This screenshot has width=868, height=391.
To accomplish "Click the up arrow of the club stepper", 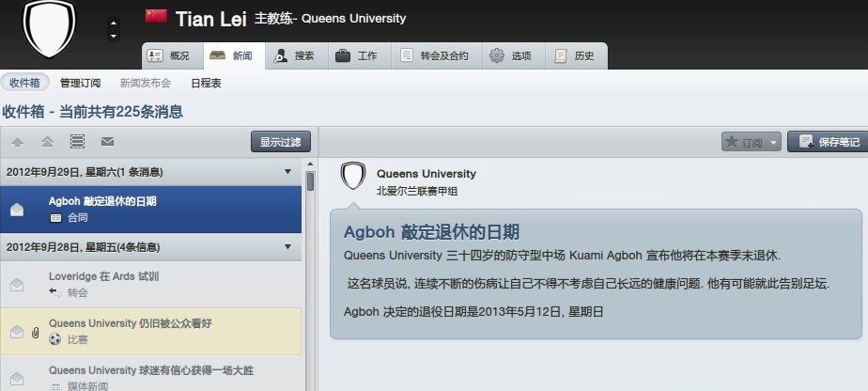I will click(x=114, y=23).
